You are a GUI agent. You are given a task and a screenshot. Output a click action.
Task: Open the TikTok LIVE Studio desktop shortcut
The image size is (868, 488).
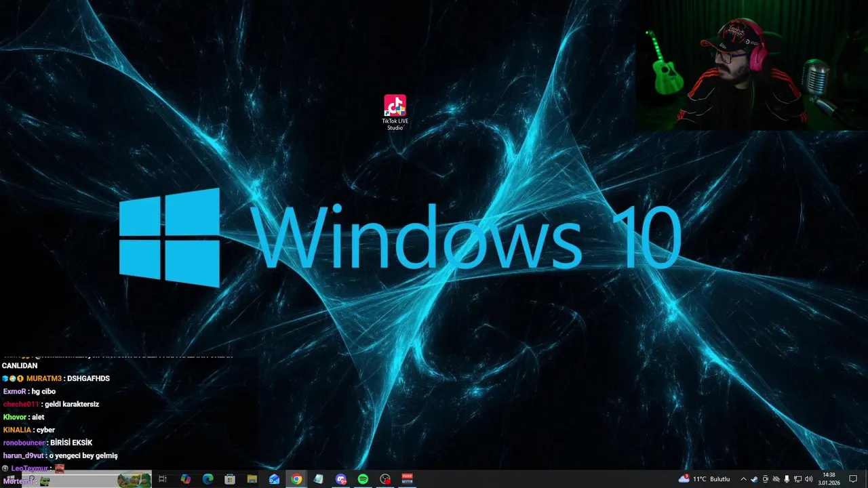[395, 113]
